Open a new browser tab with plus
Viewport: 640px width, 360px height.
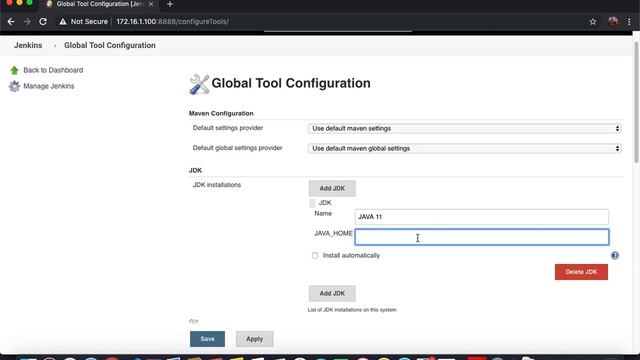tap(170, 4)
